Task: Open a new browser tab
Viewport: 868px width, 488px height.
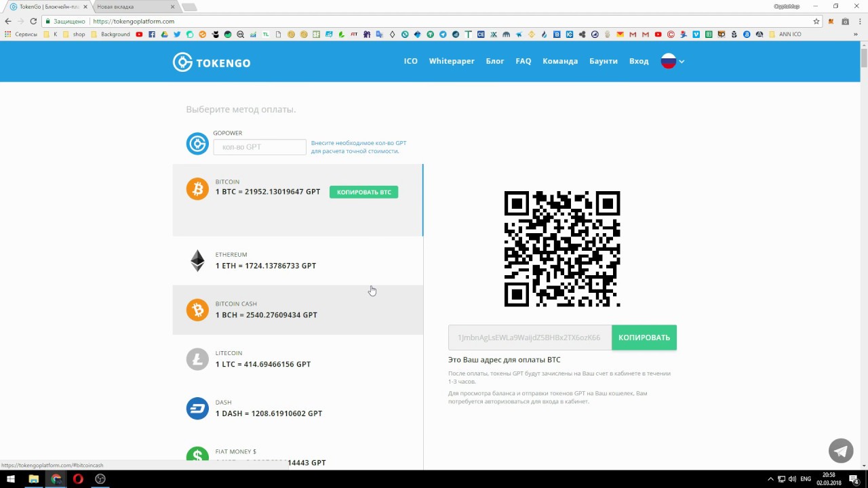Action: [x=190, y=7]
